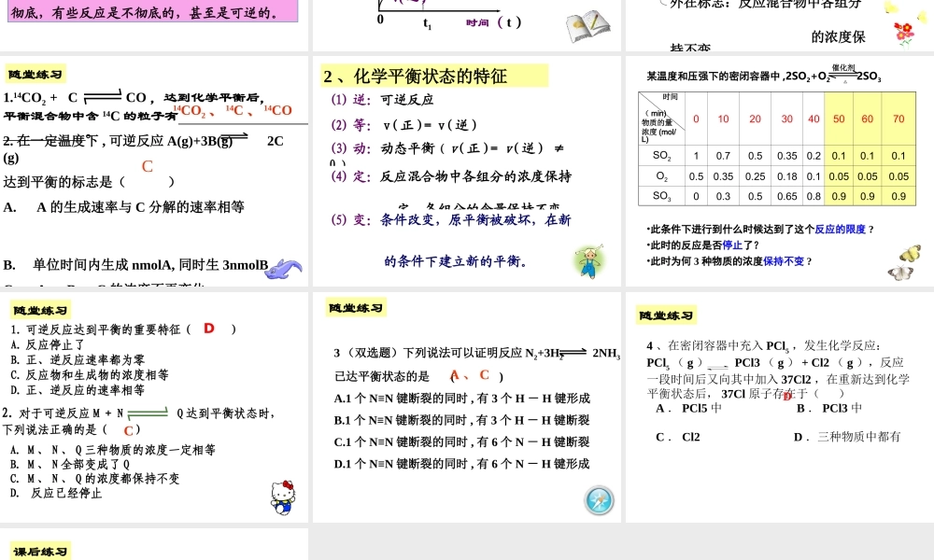Click the open notebook clipart
Viewport: 934px width, 560px height.
[587, 26]
